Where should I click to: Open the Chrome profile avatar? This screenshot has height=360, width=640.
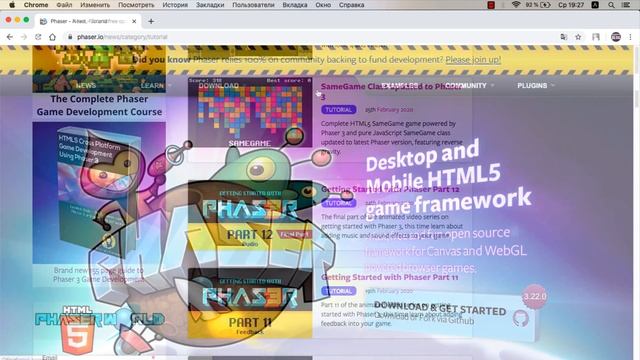coord(616,37)
